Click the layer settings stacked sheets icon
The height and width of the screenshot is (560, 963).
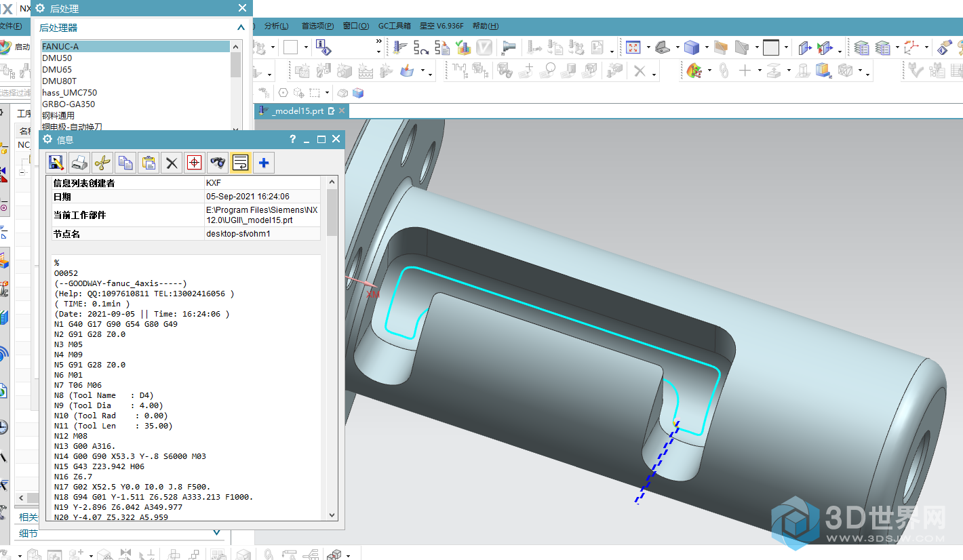(861, 47)
